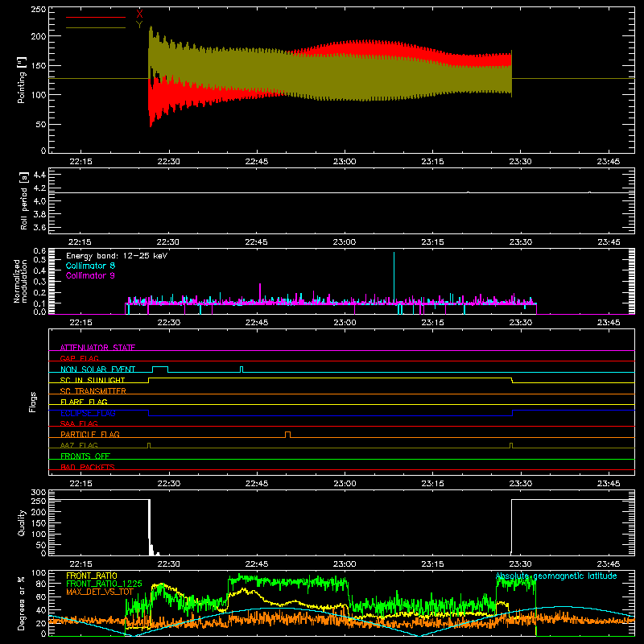The height and width of the screenshot is (644, 644).
Task: Select the SC_IN_SUNLIGHT flag label
Action: tap(93, 380)
